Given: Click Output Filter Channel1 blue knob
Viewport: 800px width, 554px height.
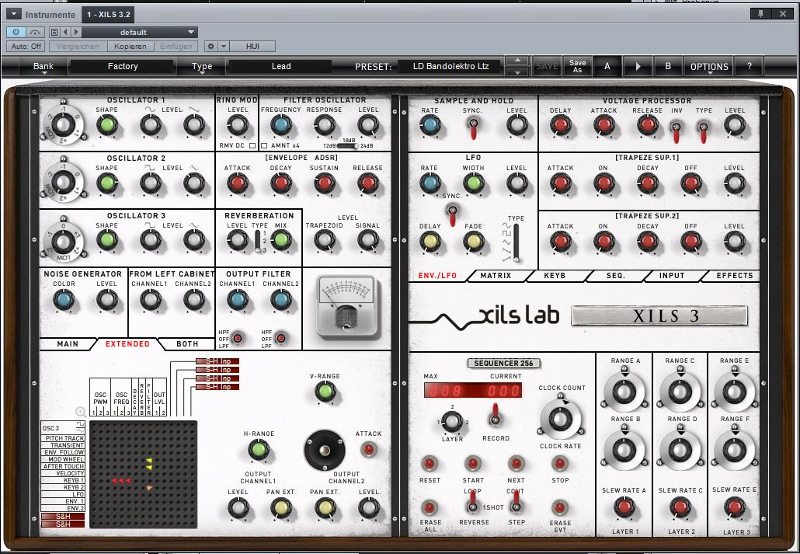Looking at the screenshot, I should tap(237, 299).
